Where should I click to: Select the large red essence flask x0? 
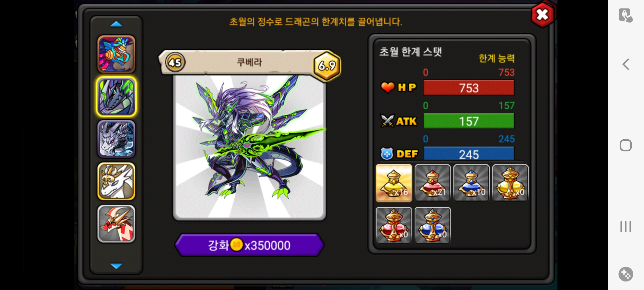point(394,225)
